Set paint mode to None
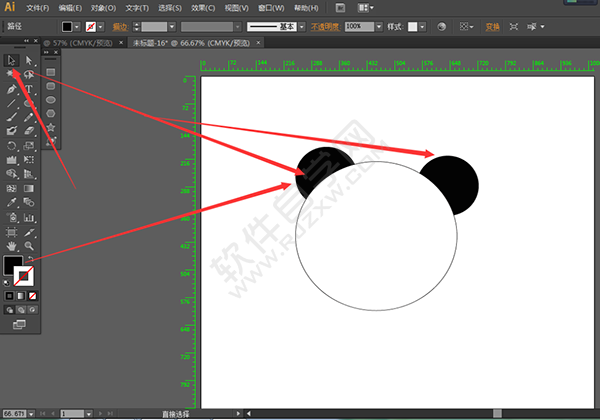This screenshot has height=420, width=600. pyautogui.click(x=31, y=296)
